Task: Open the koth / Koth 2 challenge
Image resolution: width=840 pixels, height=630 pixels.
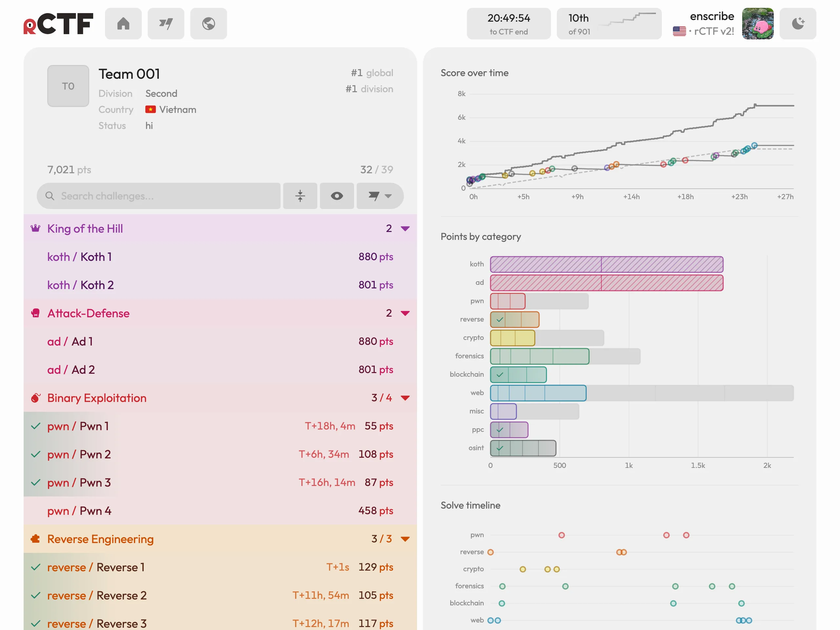Action: [x=220, y=285]
